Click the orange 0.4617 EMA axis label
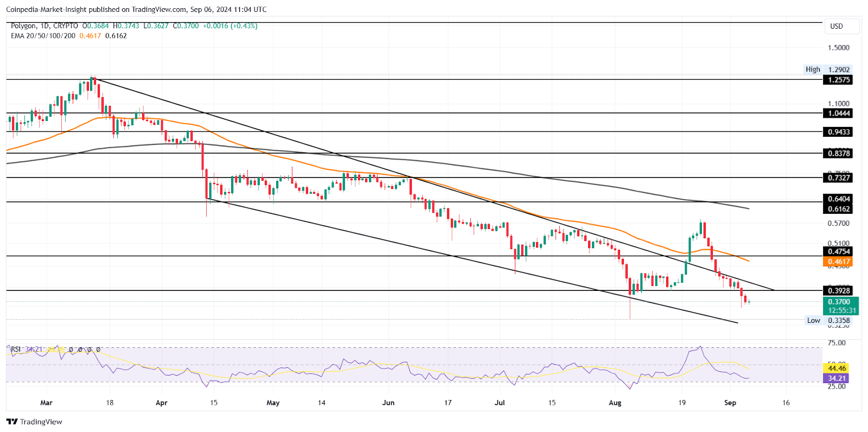The height and width of the screenshot is (432, 868). (x=839, y=262)
